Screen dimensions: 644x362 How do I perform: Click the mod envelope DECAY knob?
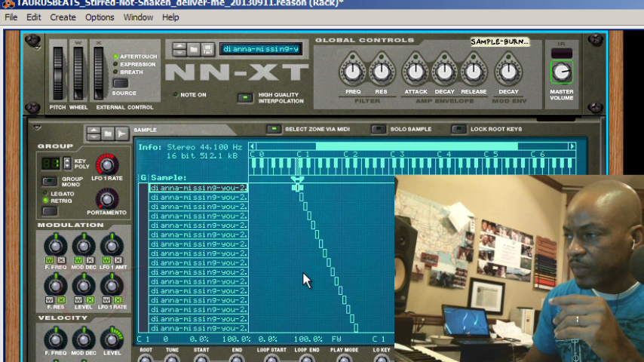tap(508, 72)
